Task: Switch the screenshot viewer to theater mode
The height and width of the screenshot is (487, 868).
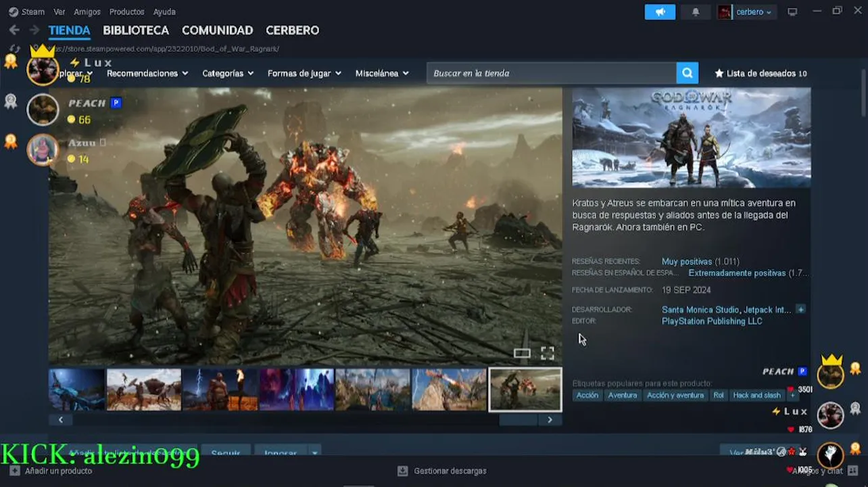Action: point(522,353)
